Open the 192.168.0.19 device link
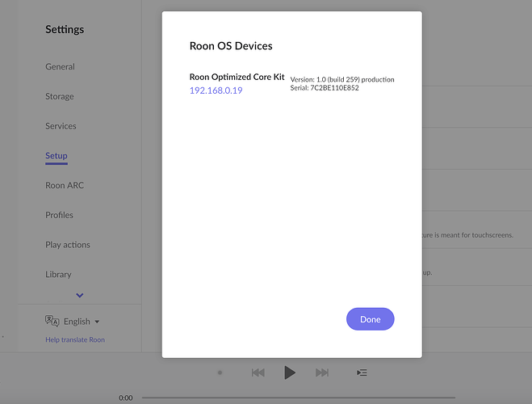This screenshot has width=532, height=404. pyautogui.click(x=216, y=90)
